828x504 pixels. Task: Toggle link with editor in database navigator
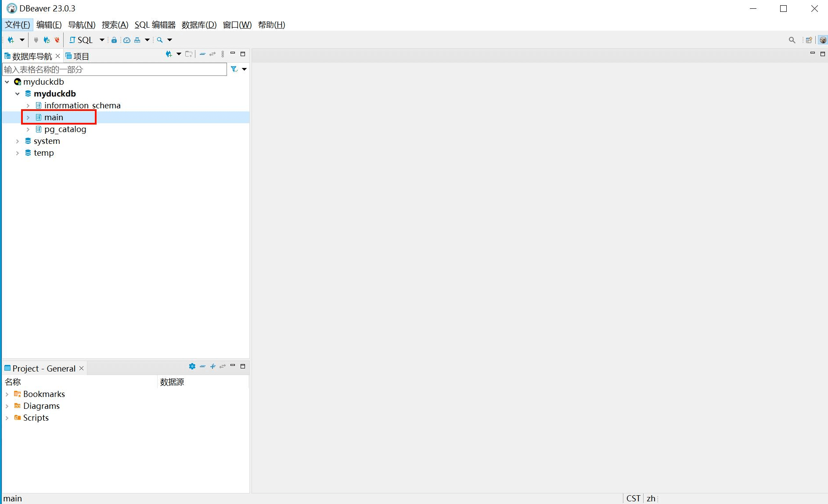(212, 54)
